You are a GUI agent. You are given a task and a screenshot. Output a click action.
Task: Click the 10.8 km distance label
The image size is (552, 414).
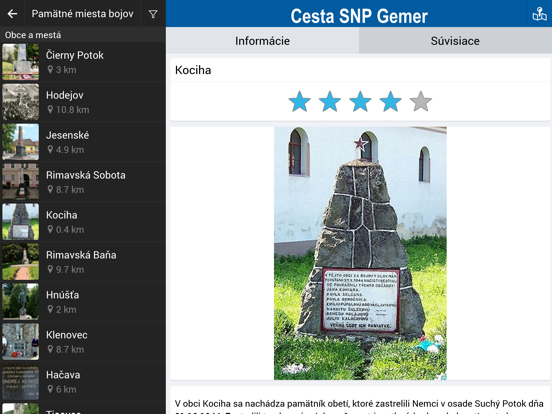coord(73,110)
